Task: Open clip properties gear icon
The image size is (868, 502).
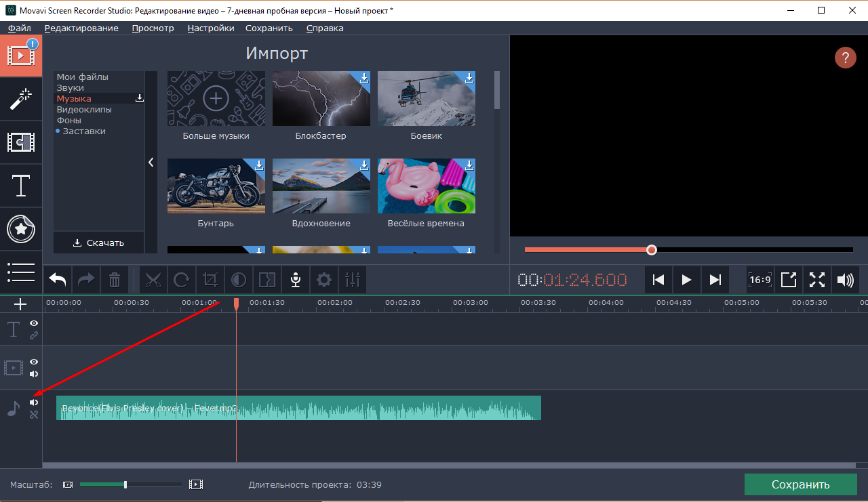Action: [324, 279]
